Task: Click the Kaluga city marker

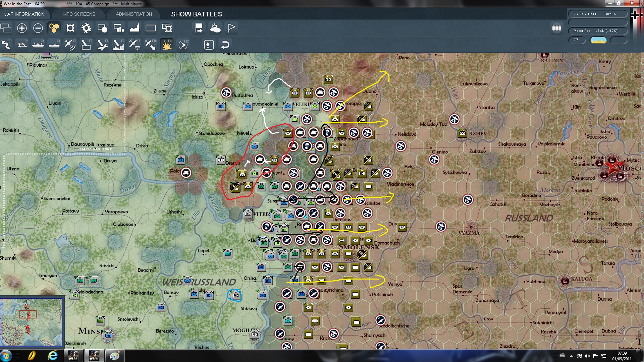Action: (565, 281)
